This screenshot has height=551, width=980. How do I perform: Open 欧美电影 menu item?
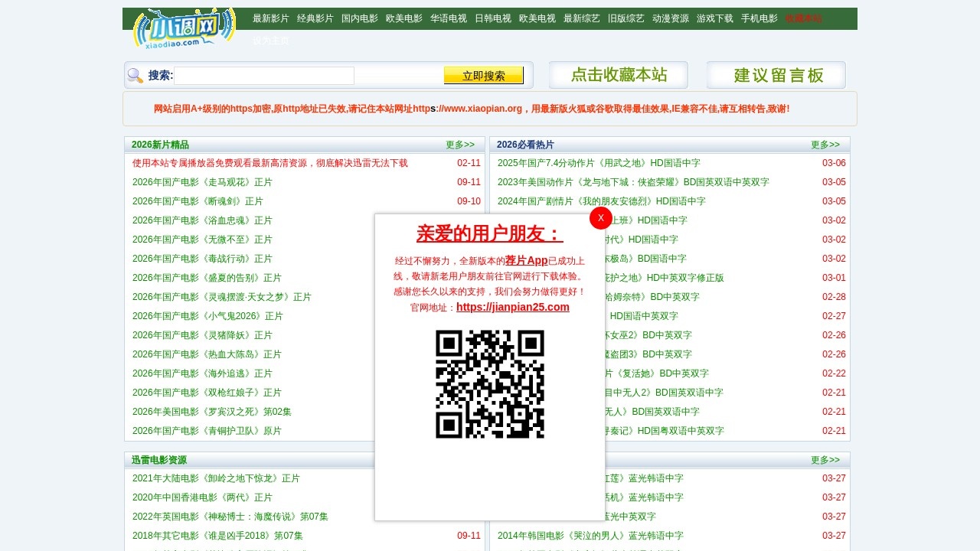[x=404, y=18]
